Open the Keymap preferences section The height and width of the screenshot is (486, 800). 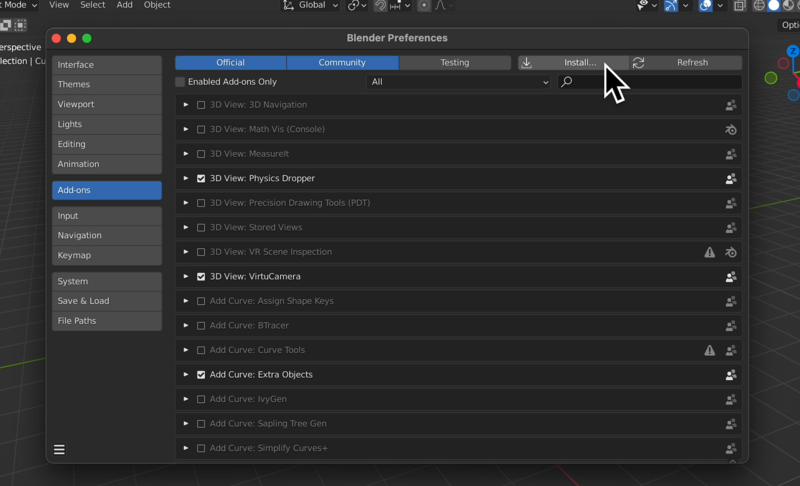[x=107, y=255]
